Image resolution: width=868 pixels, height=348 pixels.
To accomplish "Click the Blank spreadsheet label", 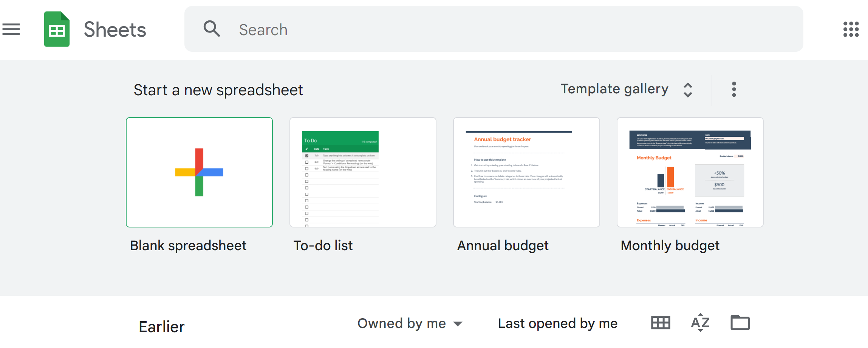I will tap(188, 246).
